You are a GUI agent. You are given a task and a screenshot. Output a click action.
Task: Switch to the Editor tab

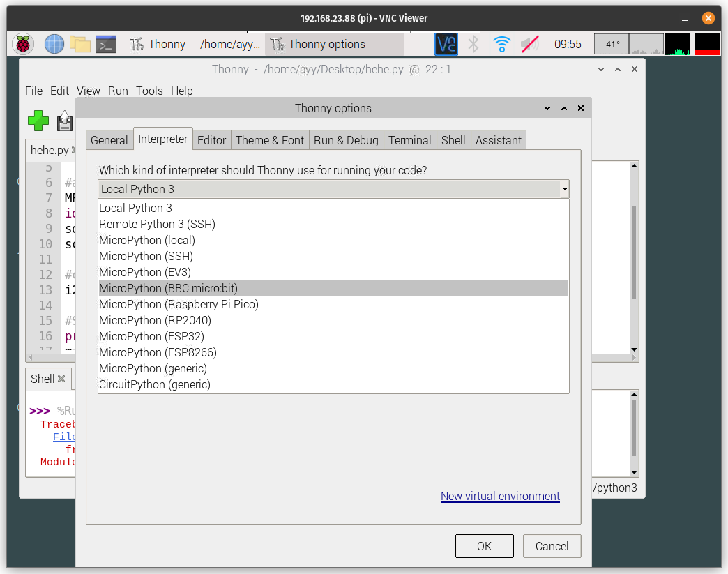pos(212,140)
